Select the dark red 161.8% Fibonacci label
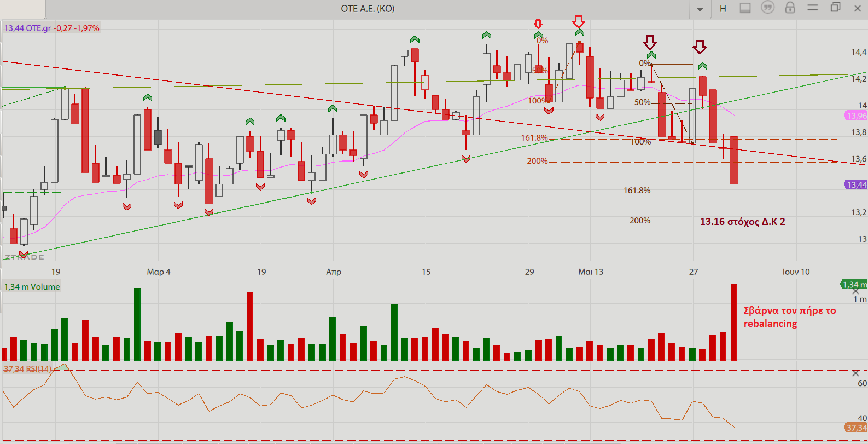Image resolution: width=868 pixels, height=444 pixels. point(637,191)
